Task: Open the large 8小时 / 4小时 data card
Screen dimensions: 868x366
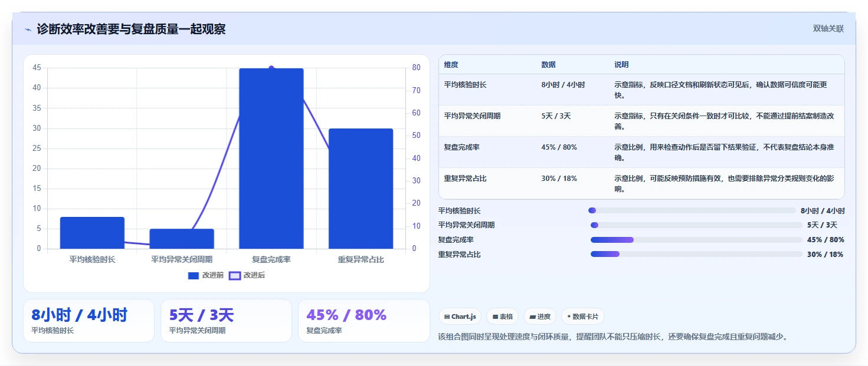Action: [x=89, y=321]
